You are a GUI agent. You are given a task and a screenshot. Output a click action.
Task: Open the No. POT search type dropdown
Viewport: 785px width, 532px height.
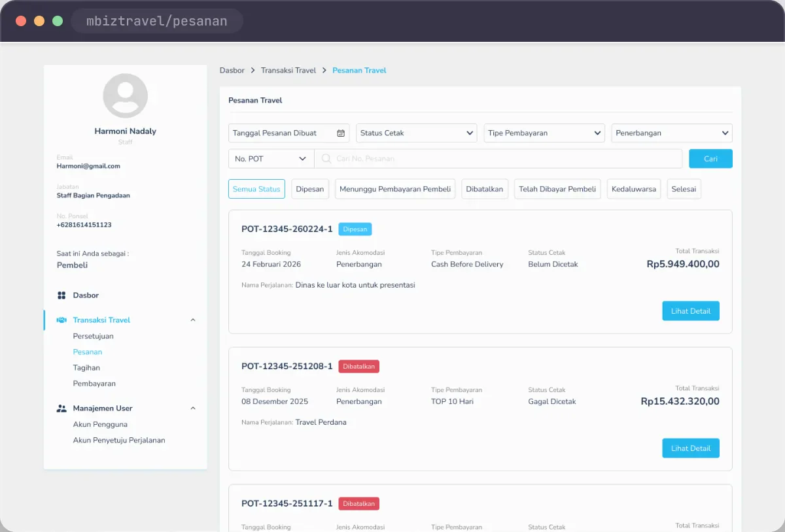(x=271, y=159)
